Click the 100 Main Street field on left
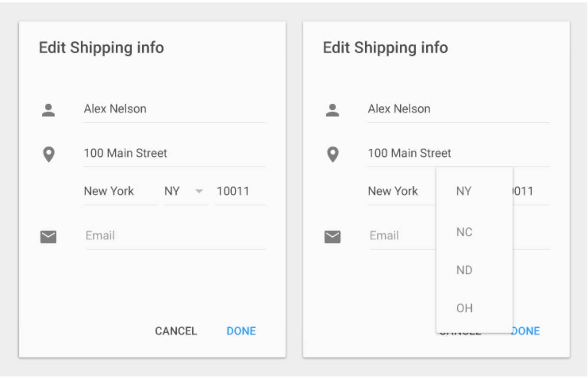This screenshot has height=378, width=588. click(x=174, y=153)
